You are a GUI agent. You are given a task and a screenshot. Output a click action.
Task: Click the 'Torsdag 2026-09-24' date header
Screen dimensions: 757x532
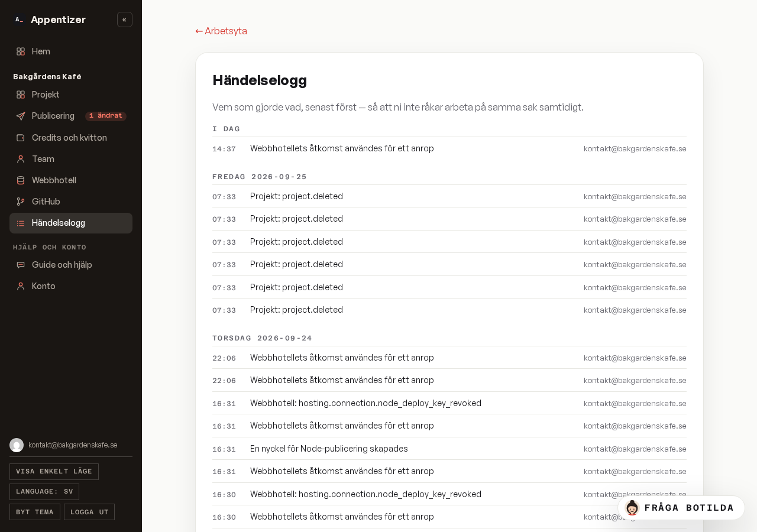[x=262, y=338]
